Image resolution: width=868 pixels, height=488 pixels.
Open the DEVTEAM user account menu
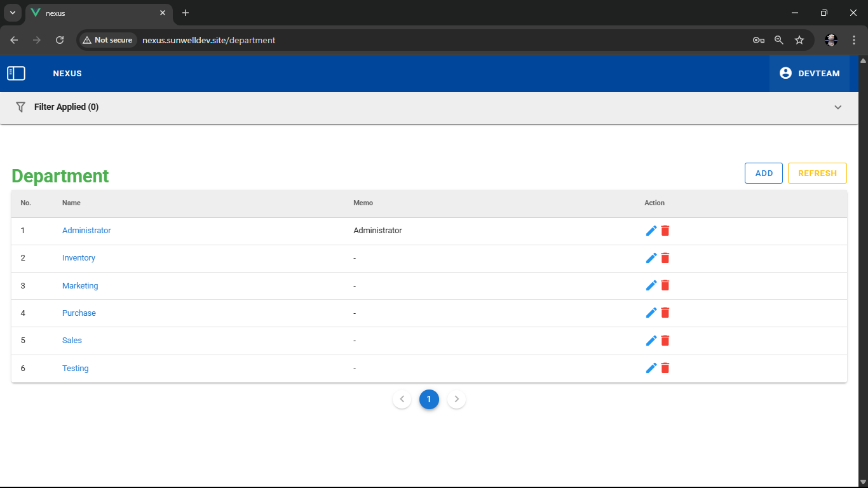click(809, 74)
